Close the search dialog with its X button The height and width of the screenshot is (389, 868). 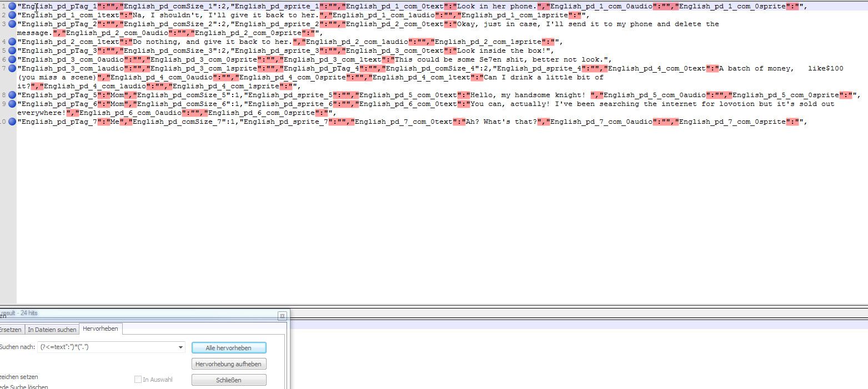282,316
